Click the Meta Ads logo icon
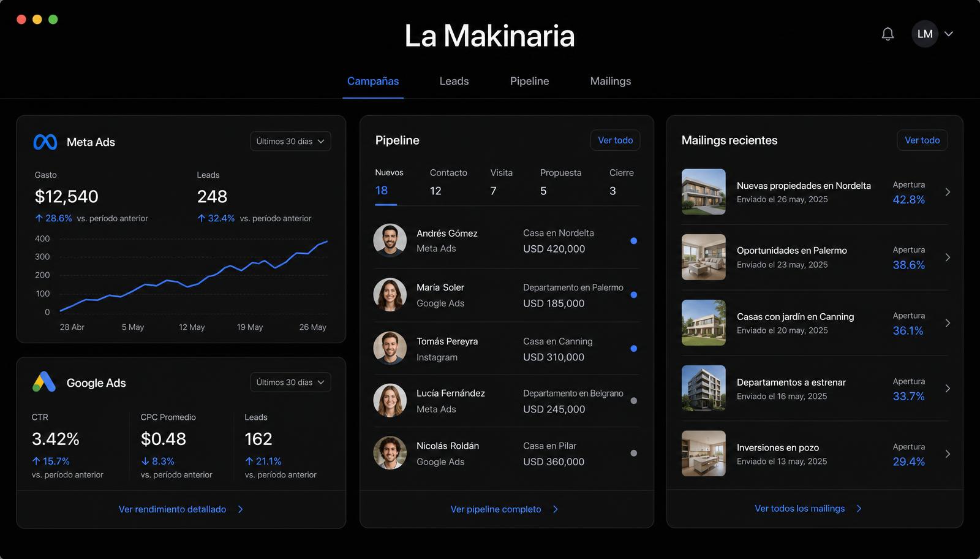 (x=45, y=142)
